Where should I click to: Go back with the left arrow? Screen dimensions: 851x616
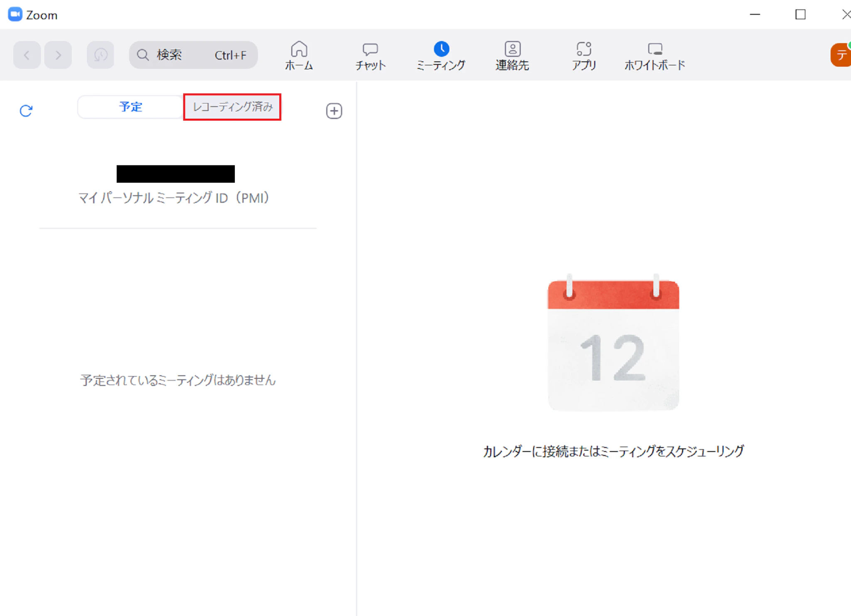(x=27, y=55)
